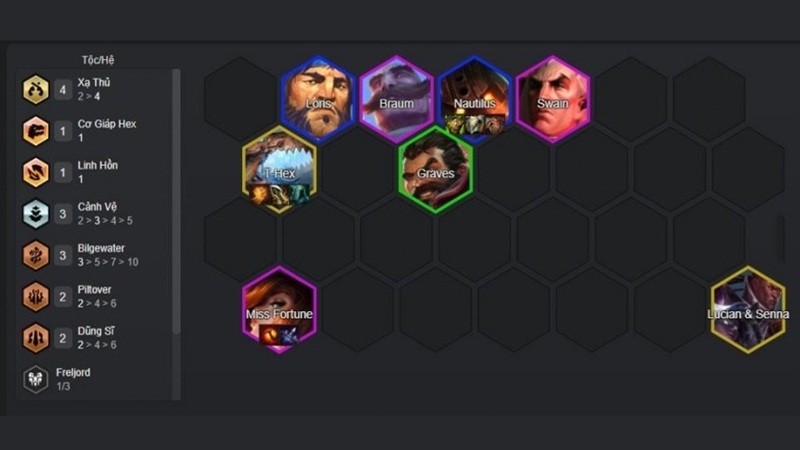Click the Bilgewater trait icon

point(36,255)
